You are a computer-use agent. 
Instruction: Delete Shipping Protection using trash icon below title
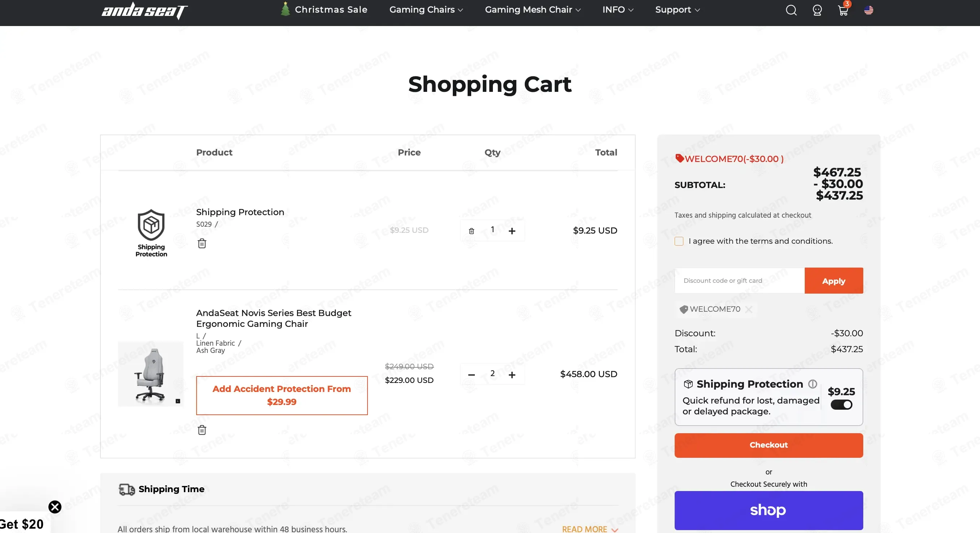pos(202,243)
